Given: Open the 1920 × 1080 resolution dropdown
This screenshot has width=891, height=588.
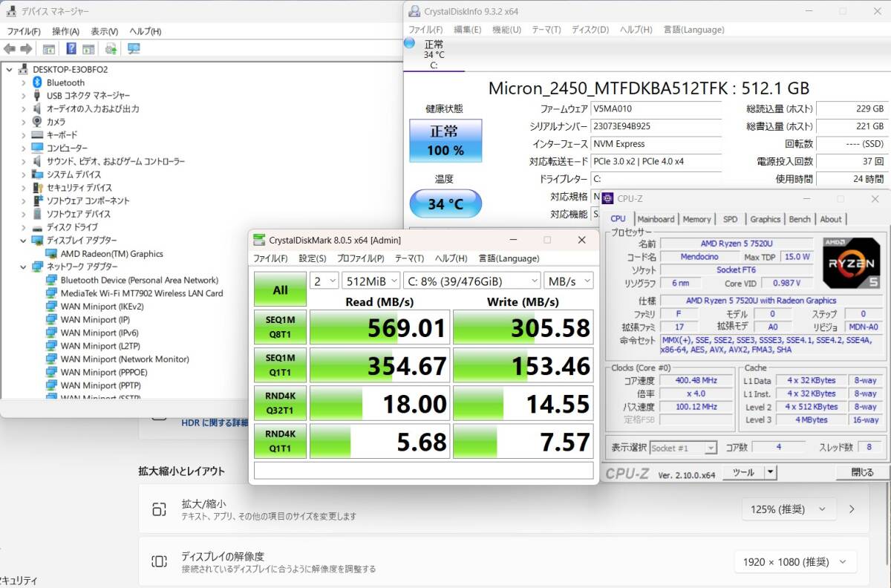Looking at the screenshot, I should [x=795, y=562].
